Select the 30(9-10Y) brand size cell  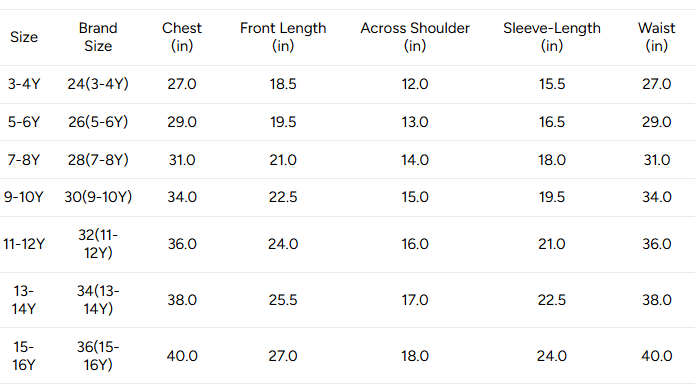click(x=98, y=197)
